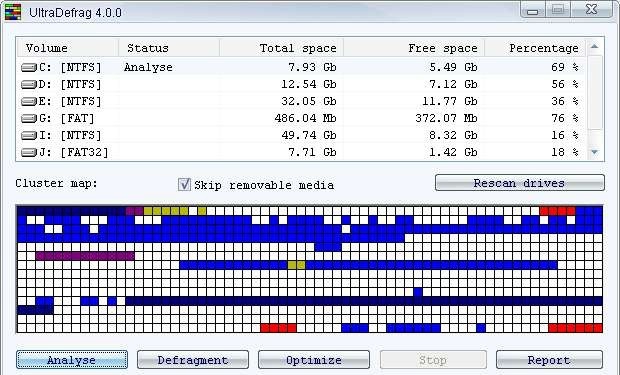Viewport: 620px width, 375px height.
Task: Click the greyed-out Stop button
Action: [x=433, y=360]
